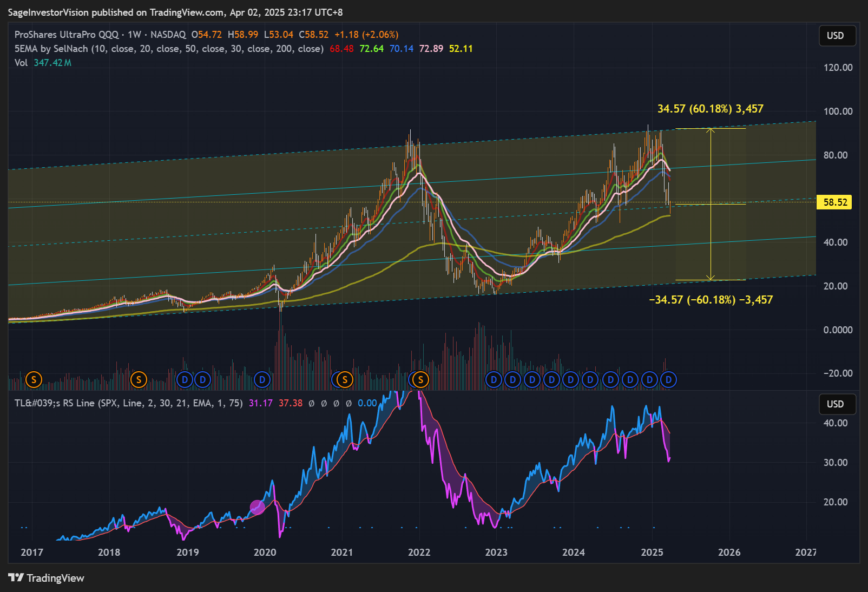
Task: Click the open price value O54.72
Action: (207, 35)
